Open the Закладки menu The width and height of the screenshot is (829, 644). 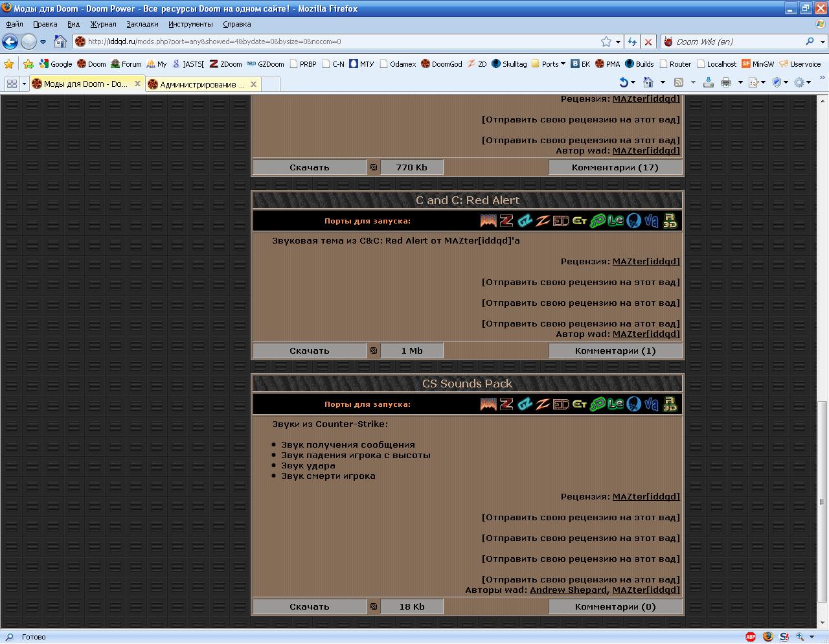point(142,24)
